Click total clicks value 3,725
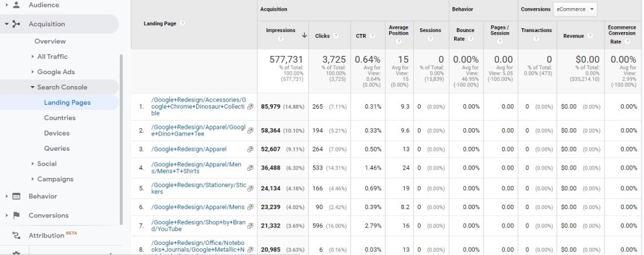The height and width of the screenshot is (255, 644). coord(334,60)
